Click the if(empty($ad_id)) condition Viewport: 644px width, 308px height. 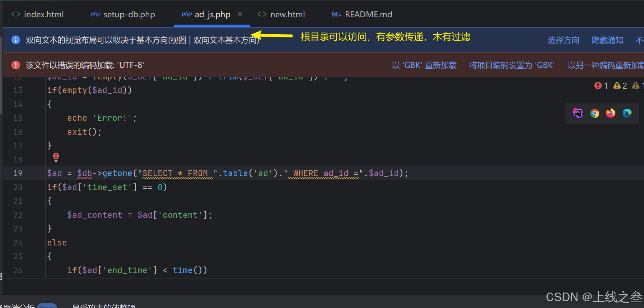click(x=90, y=90)
